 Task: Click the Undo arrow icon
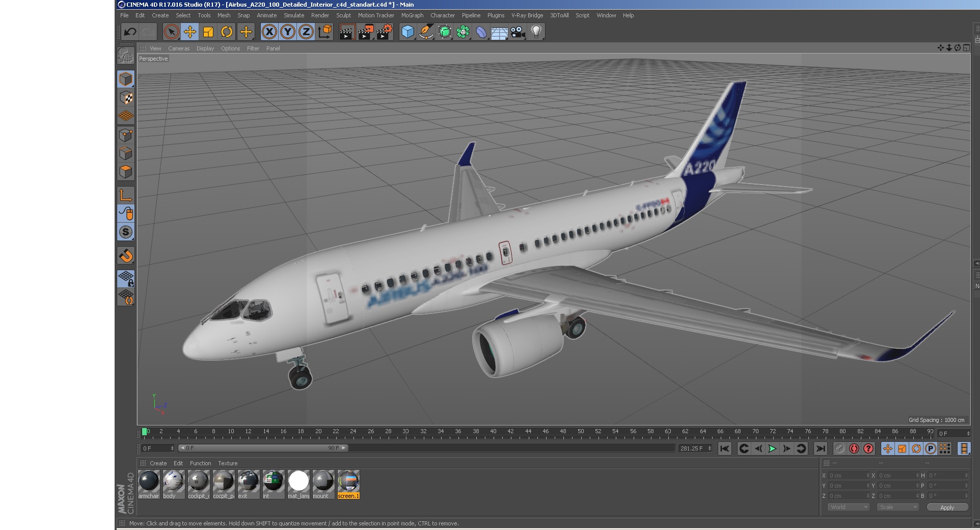130,32
